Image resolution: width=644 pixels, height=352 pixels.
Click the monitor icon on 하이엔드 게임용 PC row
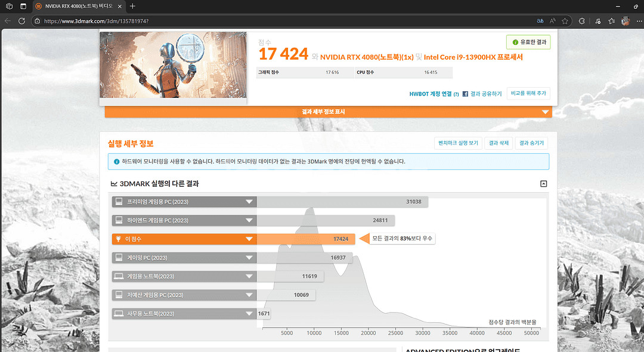click(x=119, y=220)
